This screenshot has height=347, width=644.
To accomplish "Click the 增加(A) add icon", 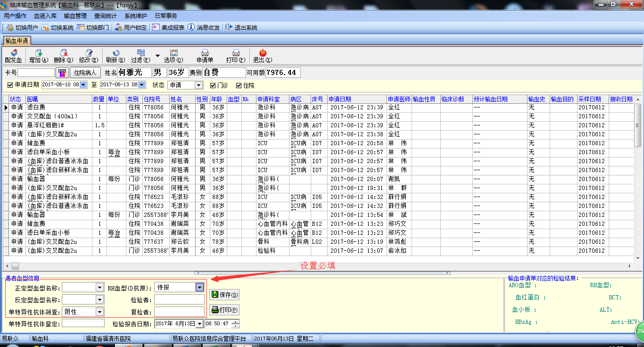I will [x=39, y=52].
